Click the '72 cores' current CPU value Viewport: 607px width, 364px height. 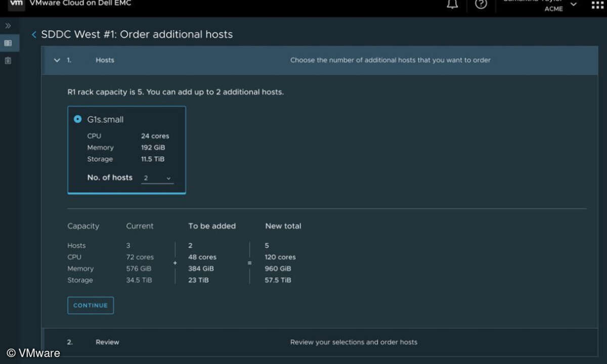point(140,257)
